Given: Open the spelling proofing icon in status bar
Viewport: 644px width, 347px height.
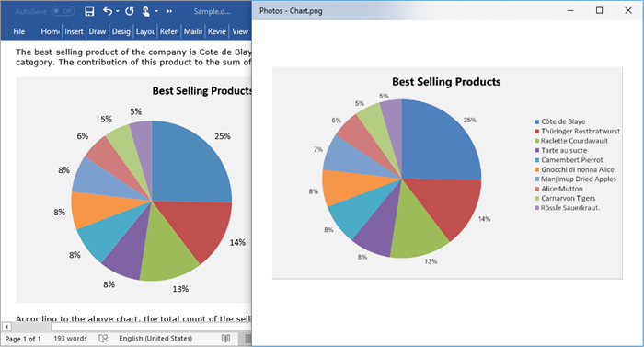Looking at the screenshot, I should 103,339.
